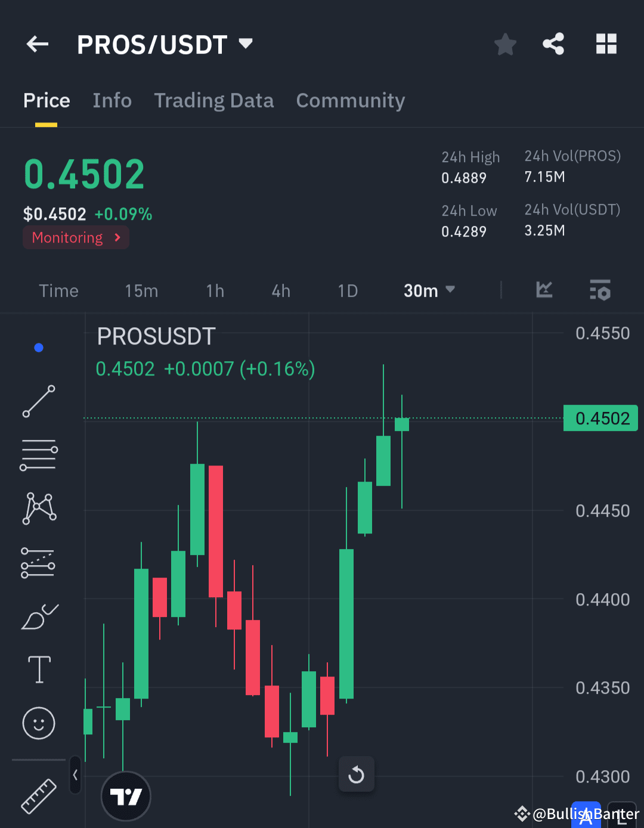Open the horizontal lines drawing tool
The height and width of the screenshot is (828, 644).
pyautogui.click(x=39, y=454)
